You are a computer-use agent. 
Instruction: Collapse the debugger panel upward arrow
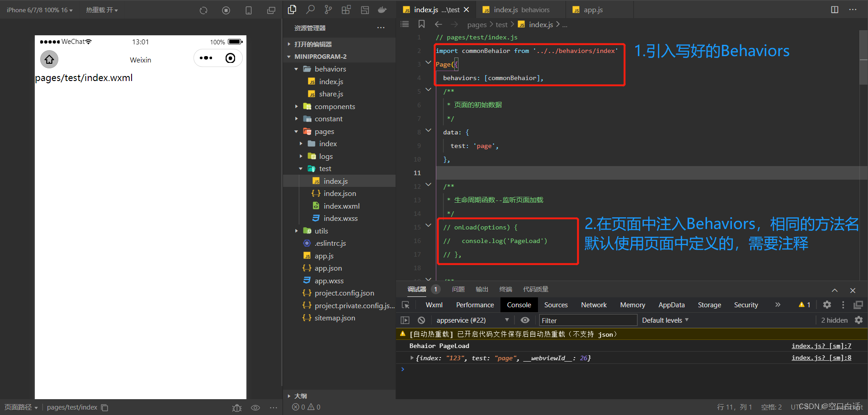pyautogui.click(x=835, y=290)
